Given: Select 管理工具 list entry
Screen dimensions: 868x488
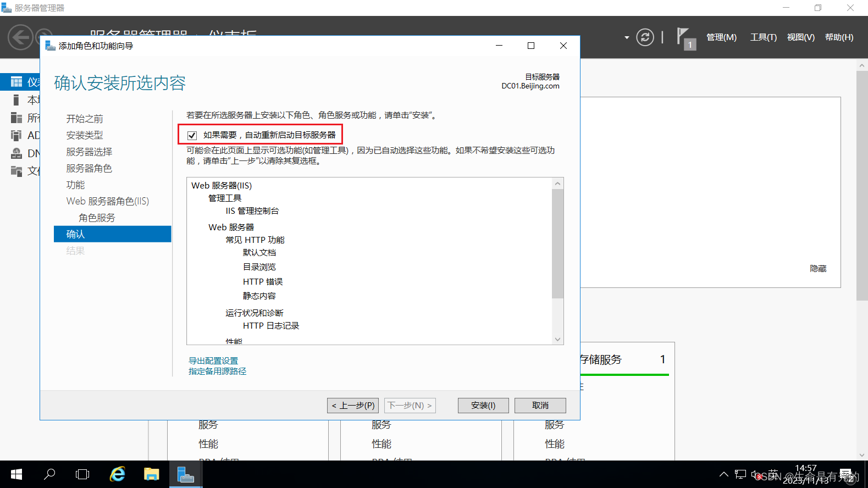Looking at the screenshot, I should (225, 198).
